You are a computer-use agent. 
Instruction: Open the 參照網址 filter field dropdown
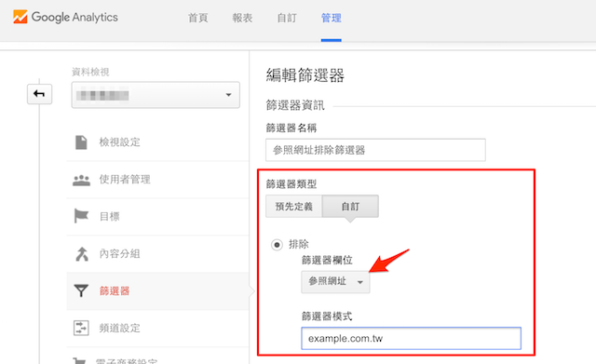click(x=335, y=281)
